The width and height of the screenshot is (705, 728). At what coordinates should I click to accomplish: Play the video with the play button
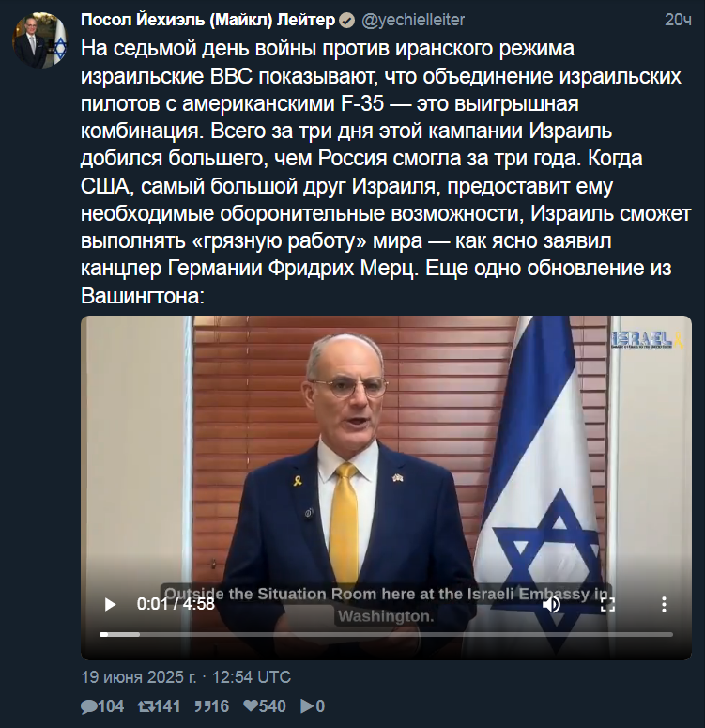[x=110, y=605]
